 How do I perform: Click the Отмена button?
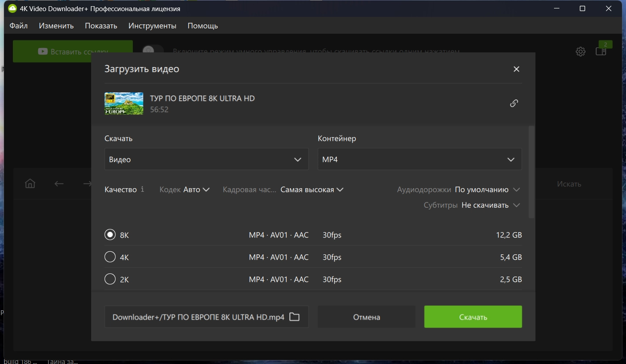[x=367, y=317]
